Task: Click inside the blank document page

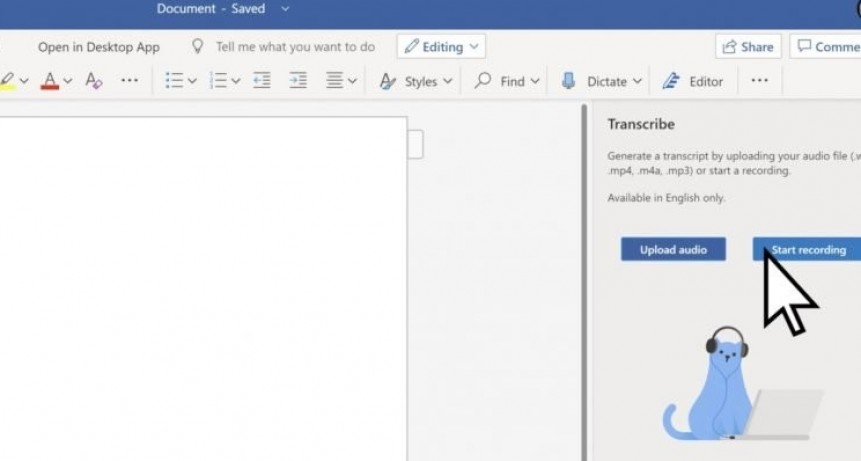Action: (x=203, y=289)
